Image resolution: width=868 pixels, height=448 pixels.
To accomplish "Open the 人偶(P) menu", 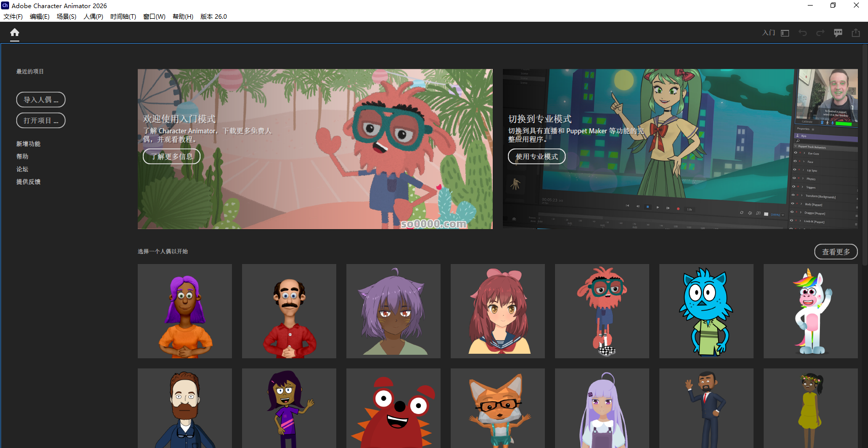I will [93, 16].
